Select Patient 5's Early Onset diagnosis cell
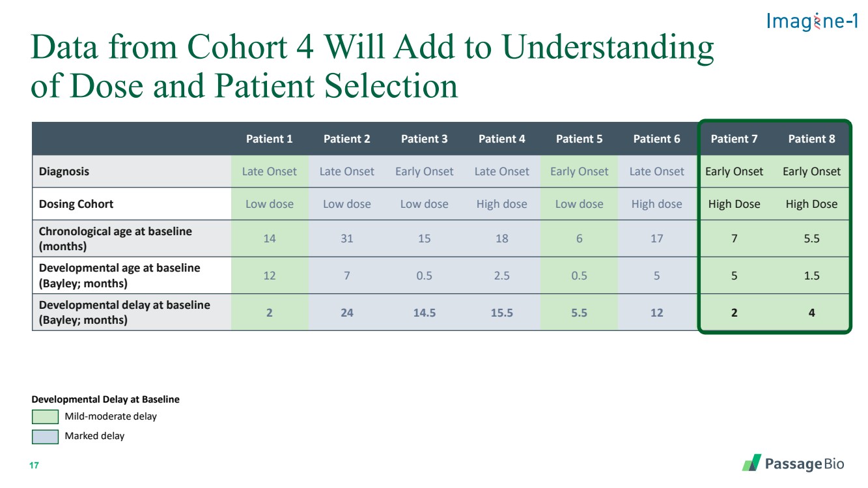Viewport: 868px width, 488px height. pyautogui.click(x=579, y=172)
